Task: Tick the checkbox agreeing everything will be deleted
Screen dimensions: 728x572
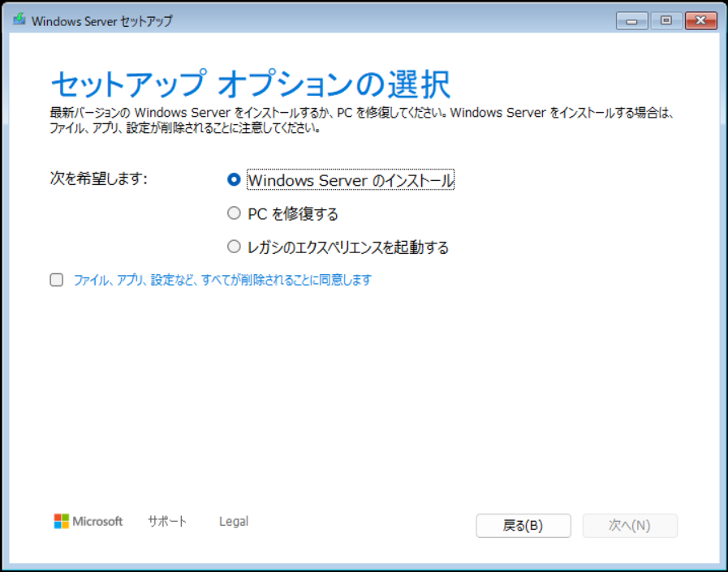Action: [x=57, y=279]
